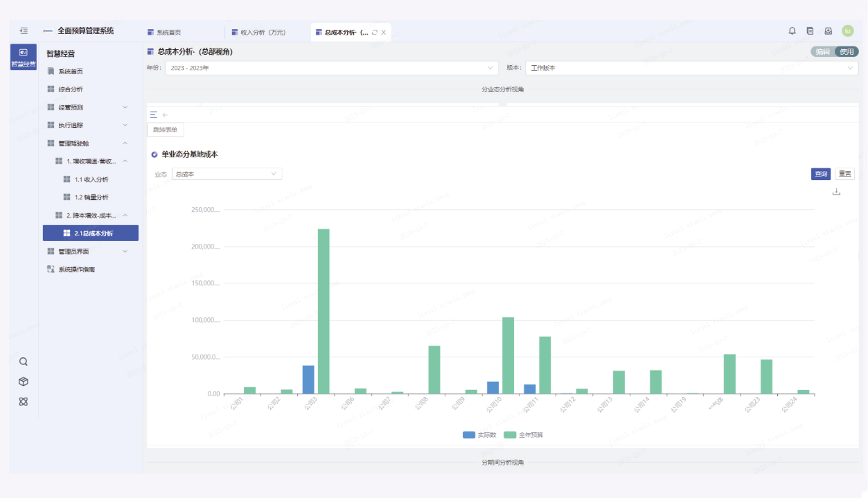
Task: Click the sidebar collapse icon
Action: pos(24,31)
